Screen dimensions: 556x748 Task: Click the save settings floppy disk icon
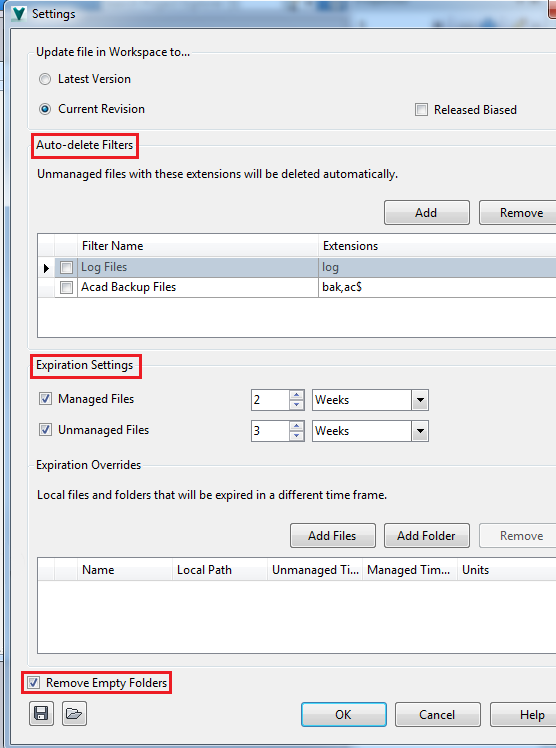click(x=41, y=714)
